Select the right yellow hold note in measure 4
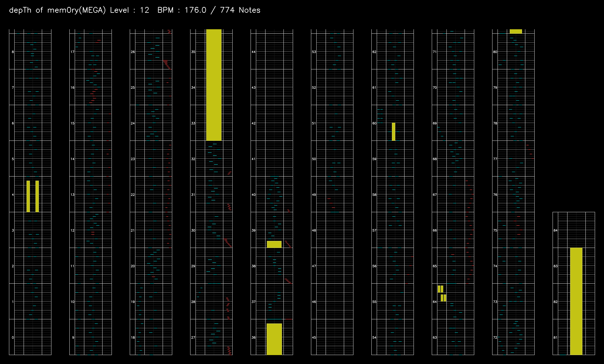Screen dimensions: 604x364 tap(37, 196)
